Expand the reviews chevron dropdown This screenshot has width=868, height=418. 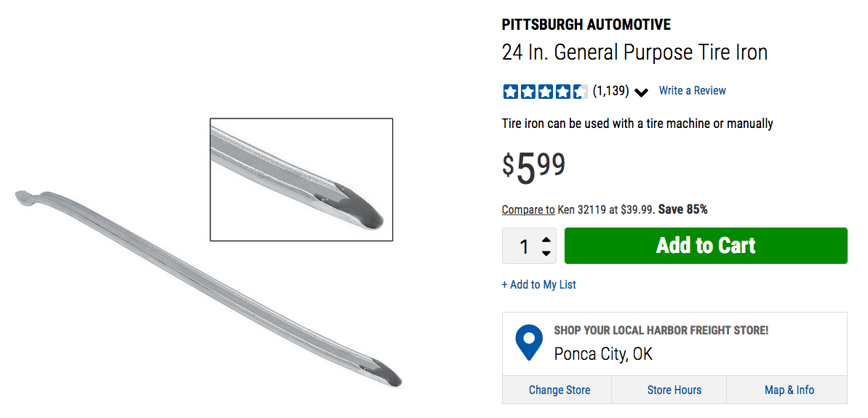tap(641, 92)
